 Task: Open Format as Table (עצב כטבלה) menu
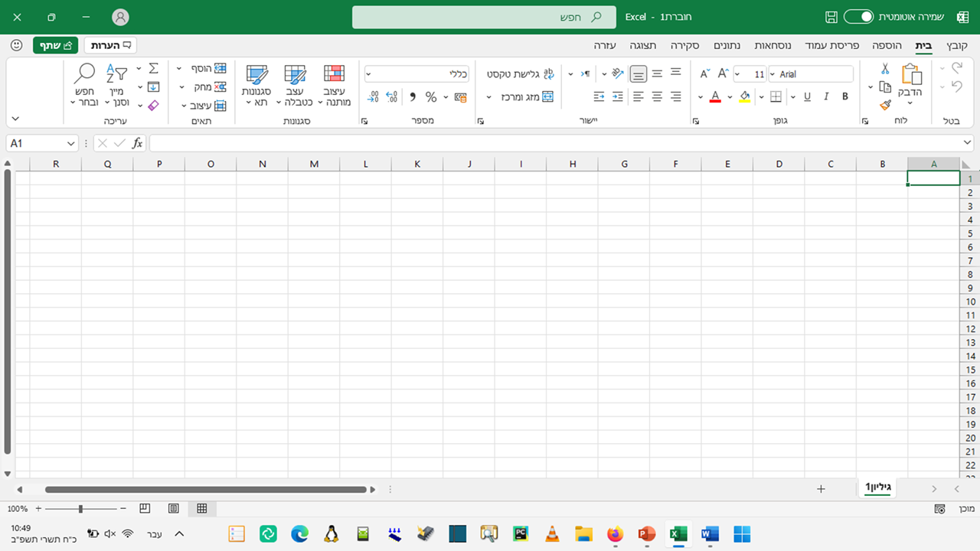295,86
